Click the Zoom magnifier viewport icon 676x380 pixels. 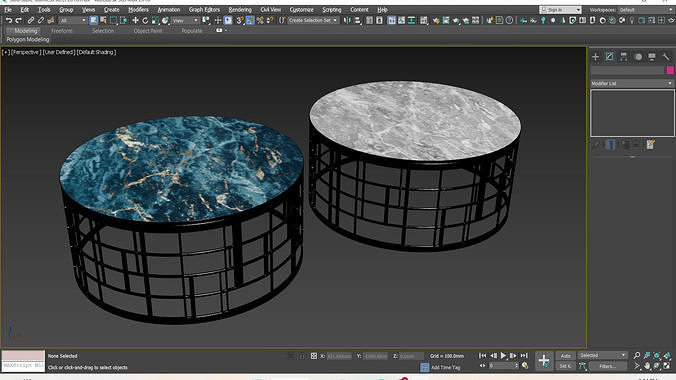pyautogui.click(x=637, y=355)
